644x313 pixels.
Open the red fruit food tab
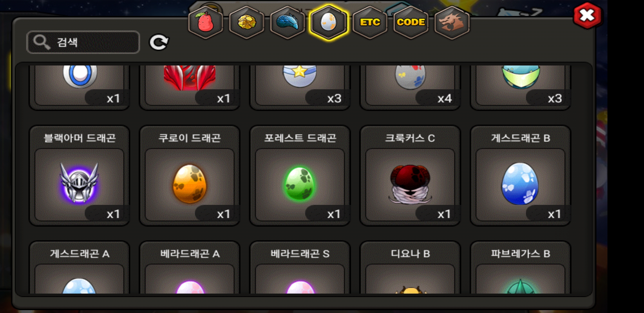point(206,22)
